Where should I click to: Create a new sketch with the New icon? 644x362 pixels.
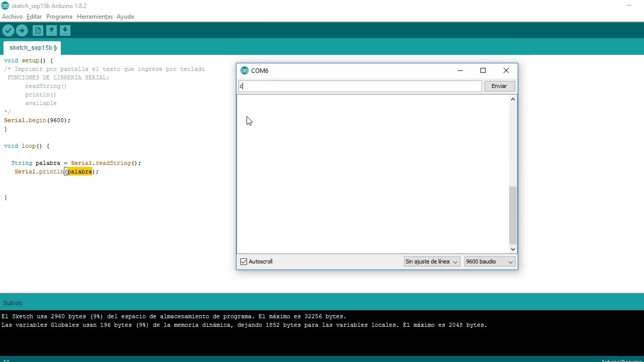pyautogui.click(x=38, y=31)
